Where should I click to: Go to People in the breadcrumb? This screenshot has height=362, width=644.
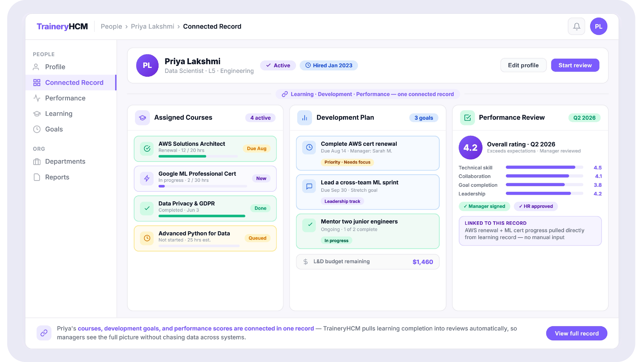pyautogui.click(x=111, y=26)
